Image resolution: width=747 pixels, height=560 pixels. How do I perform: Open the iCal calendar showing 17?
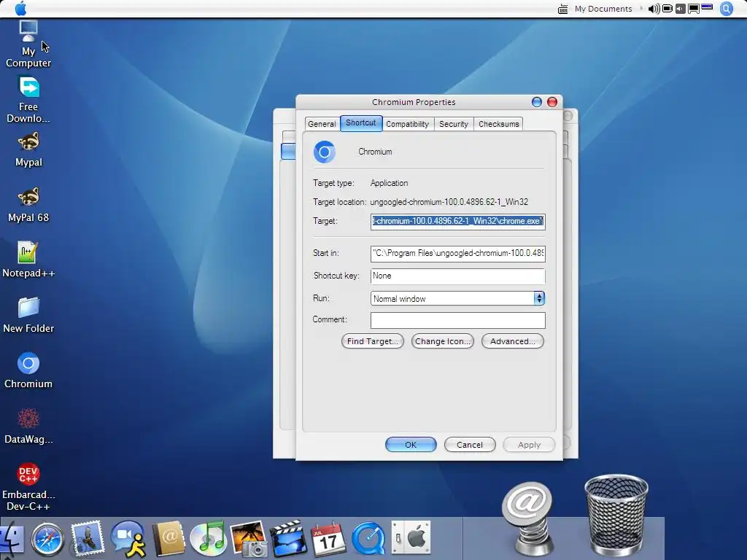point(328,539)
